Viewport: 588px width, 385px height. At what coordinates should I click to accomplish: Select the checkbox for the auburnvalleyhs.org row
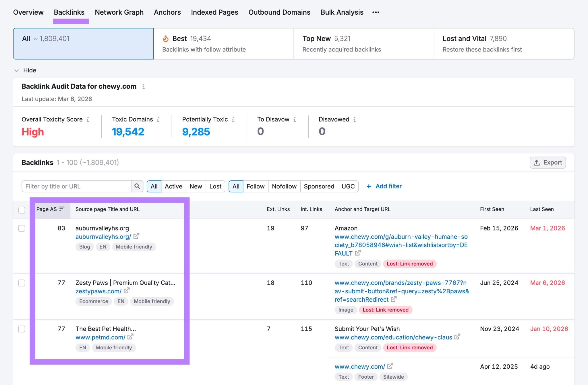click(22, 228)
